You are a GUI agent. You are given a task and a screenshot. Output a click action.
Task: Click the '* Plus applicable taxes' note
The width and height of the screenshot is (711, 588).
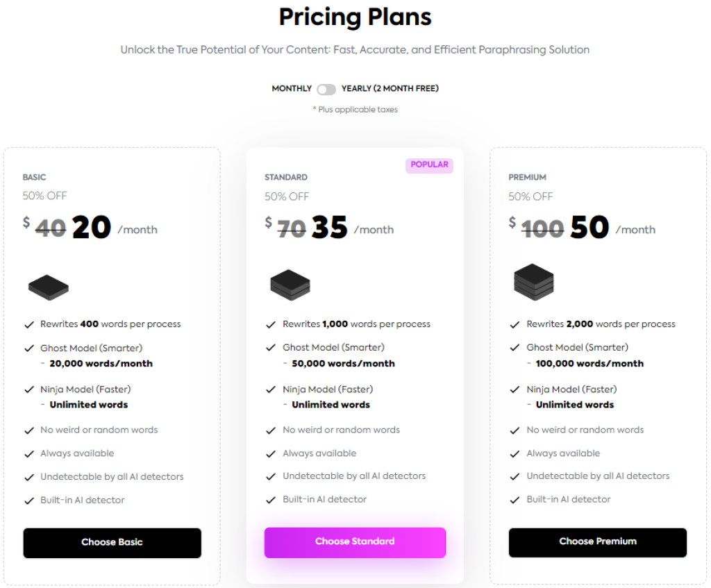(x=355, y=109)
